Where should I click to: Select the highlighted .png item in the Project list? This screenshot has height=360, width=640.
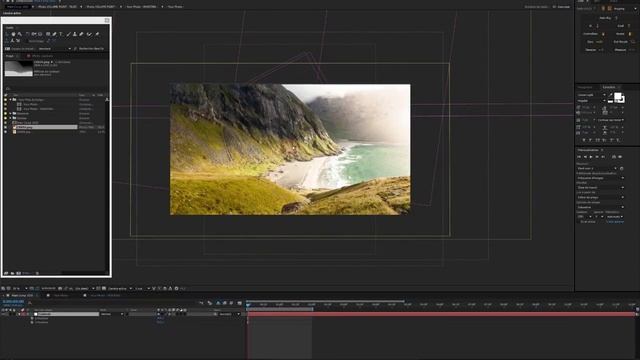click(45, 127)
